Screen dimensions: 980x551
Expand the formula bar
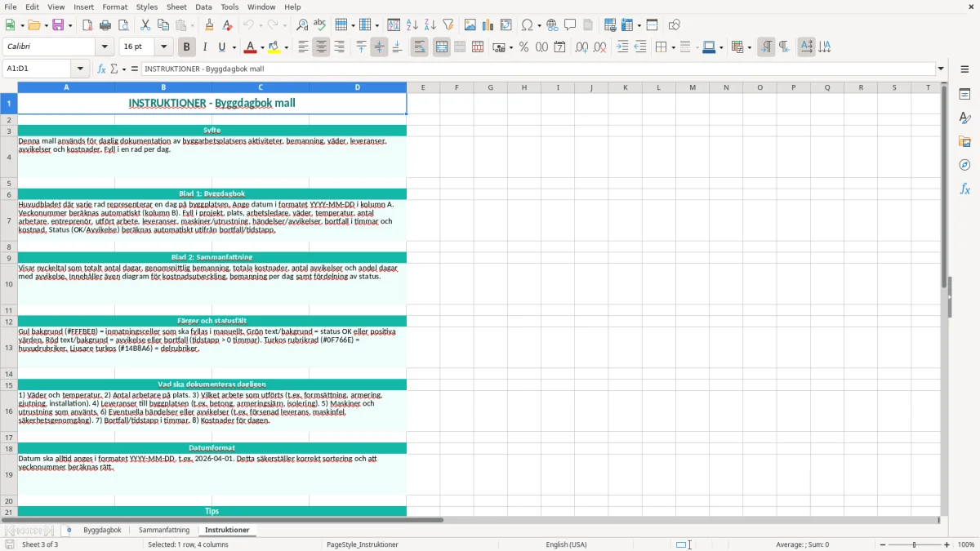[941, 69]
